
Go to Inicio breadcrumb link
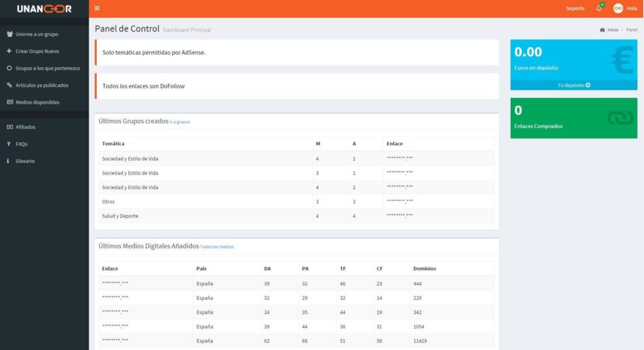click(x=613, y=30)
